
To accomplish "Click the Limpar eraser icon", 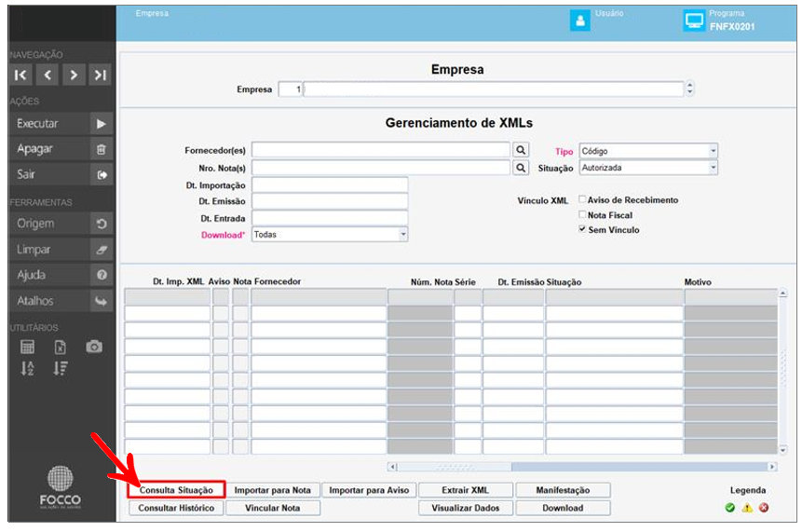I will click(x=102, y=250).
